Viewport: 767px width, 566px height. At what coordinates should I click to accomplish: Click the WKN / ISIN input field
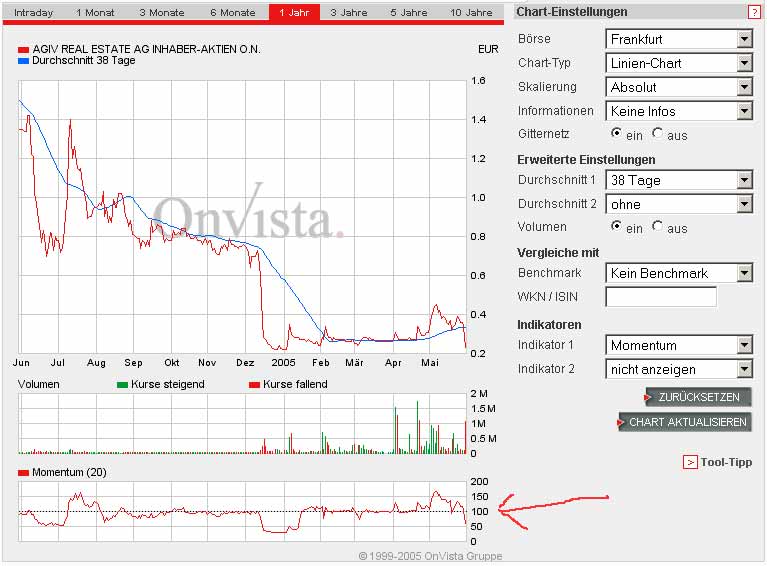pos(661,297)
